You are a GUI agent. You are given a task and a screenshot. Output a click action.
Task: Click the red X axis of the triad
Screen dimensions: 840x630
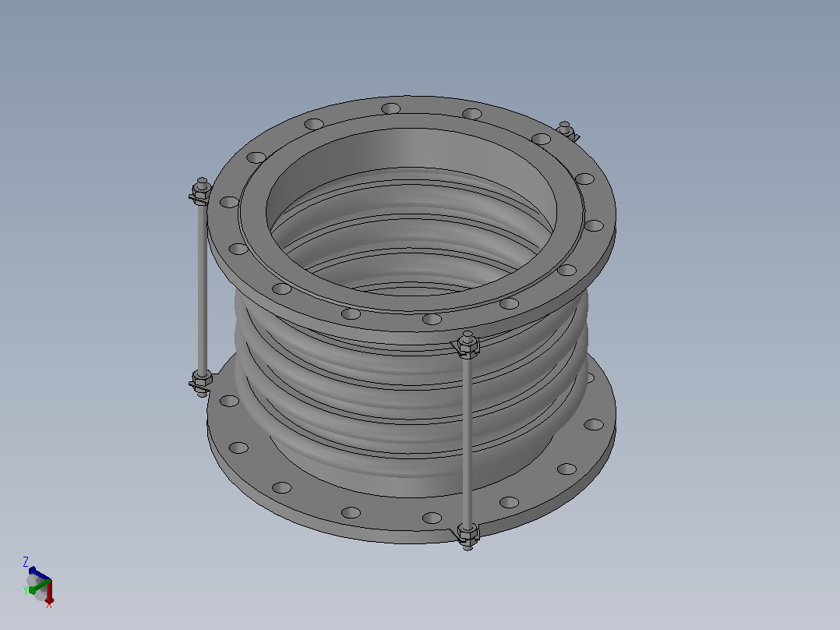[x=49, y=592]
